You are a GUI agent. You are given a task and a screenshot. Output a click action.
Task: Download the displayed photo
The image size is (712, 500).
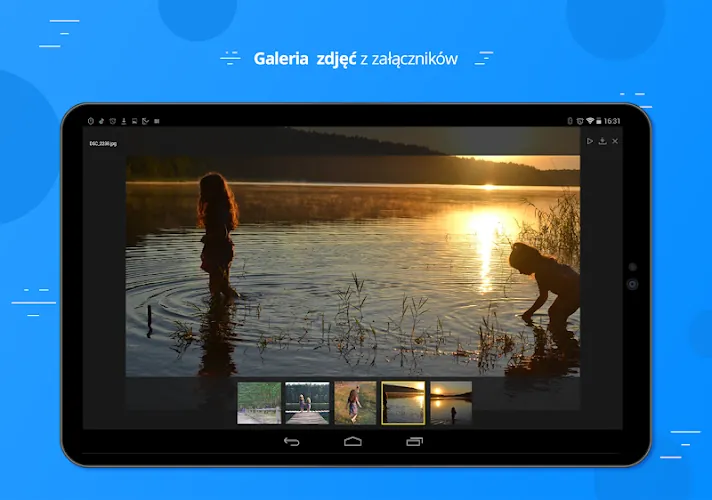click(x=603, y=141)
